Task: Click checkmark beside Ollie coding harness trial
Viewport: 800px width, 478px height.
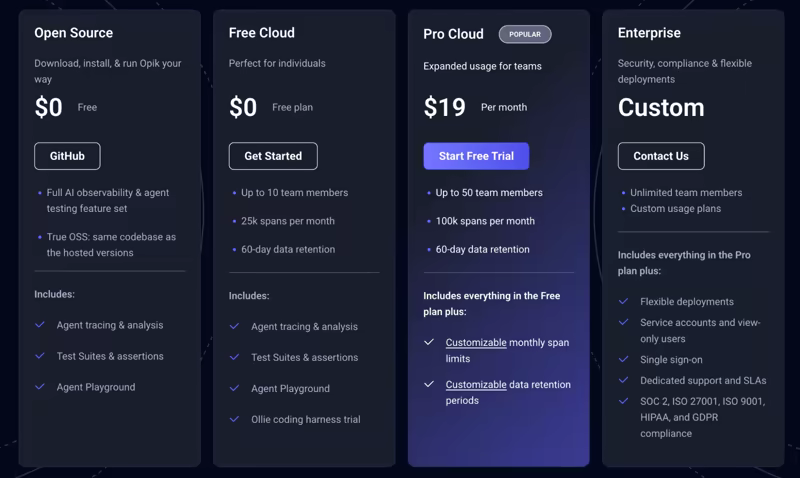Action: coord(234,419)
